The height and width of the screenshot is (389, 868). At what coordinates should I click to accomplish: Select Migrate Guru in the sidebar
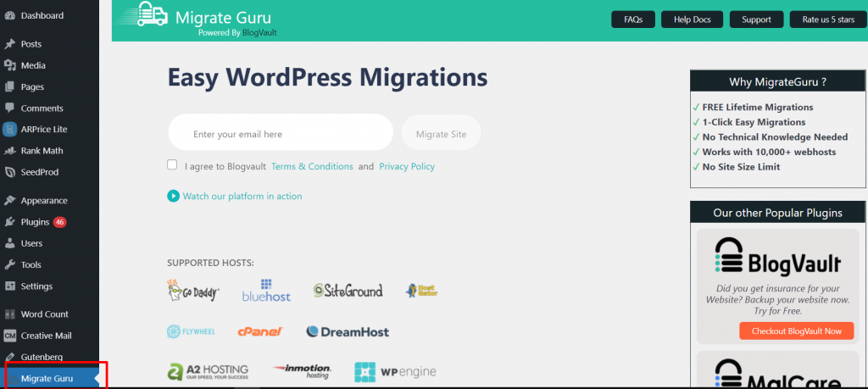50,379
